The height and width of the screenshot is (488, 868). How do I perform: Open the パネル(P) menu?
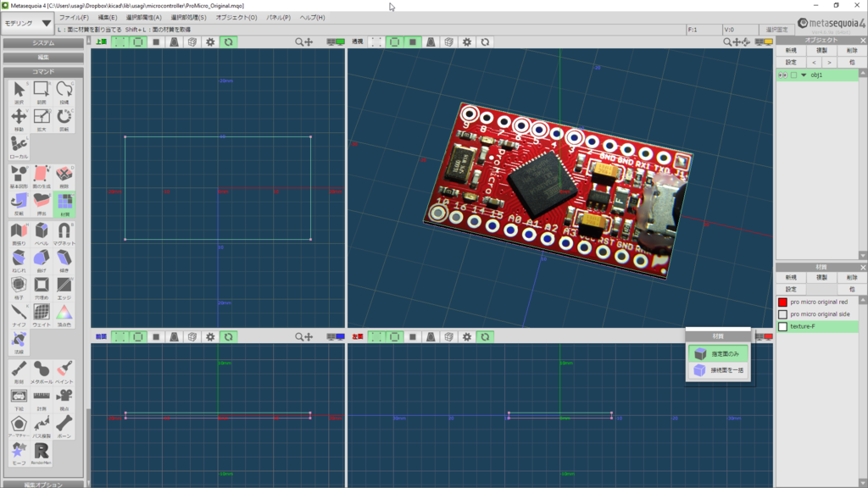click(278, 17)
